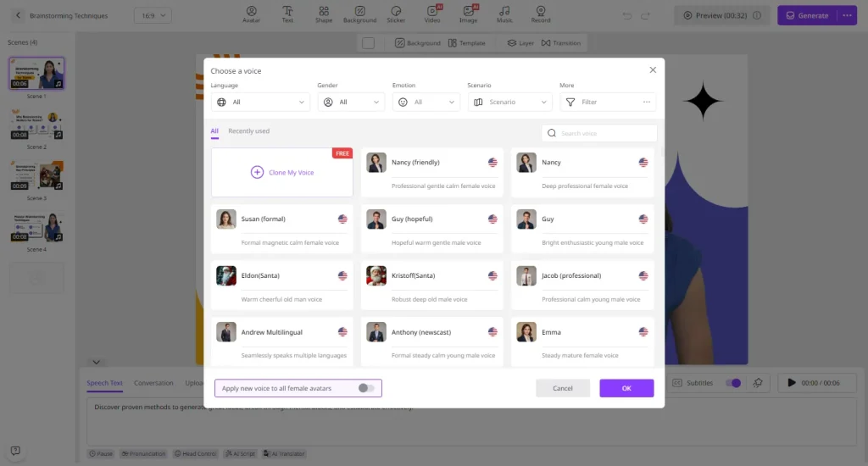Choose the Susan (formal) voice
868x466 pixels.
click(281, 229)
